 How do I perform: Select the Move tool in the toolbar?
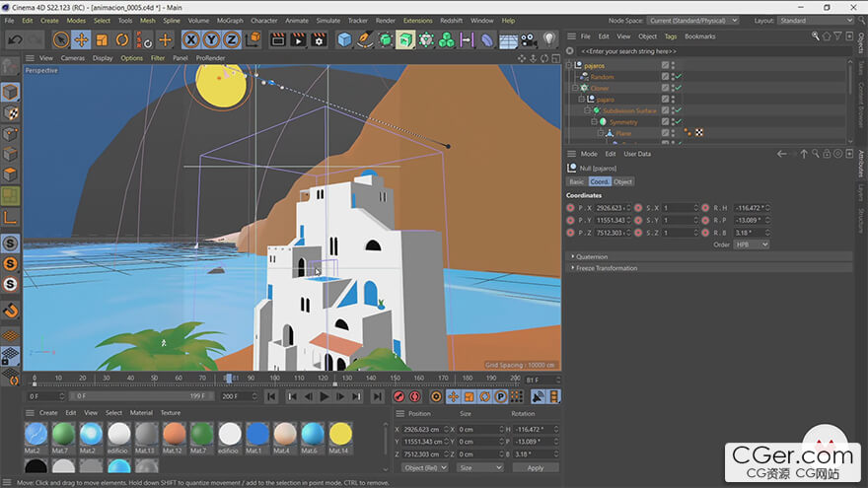pos(81,39)
